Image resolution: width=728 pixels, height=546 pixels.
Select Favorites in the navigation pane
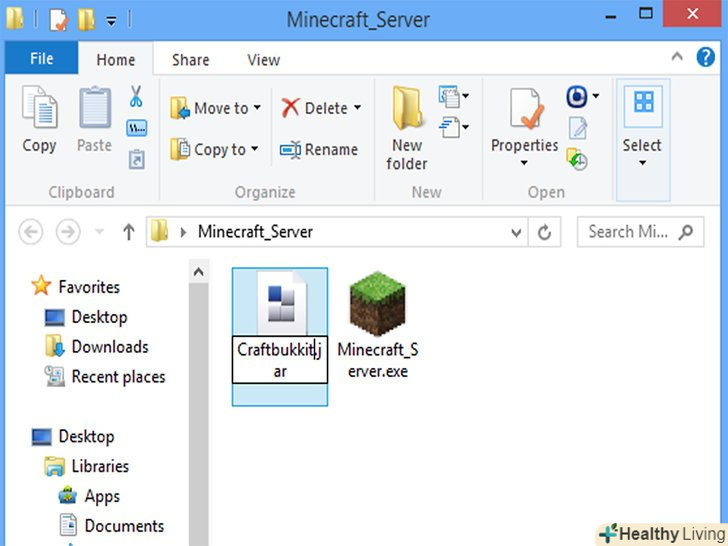click(89, 287)
